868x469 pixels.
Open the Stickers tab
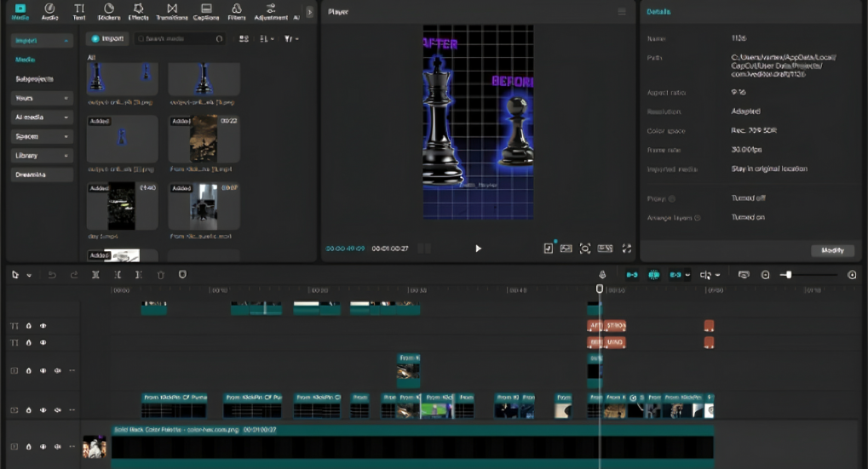click(x=109, y=12)
